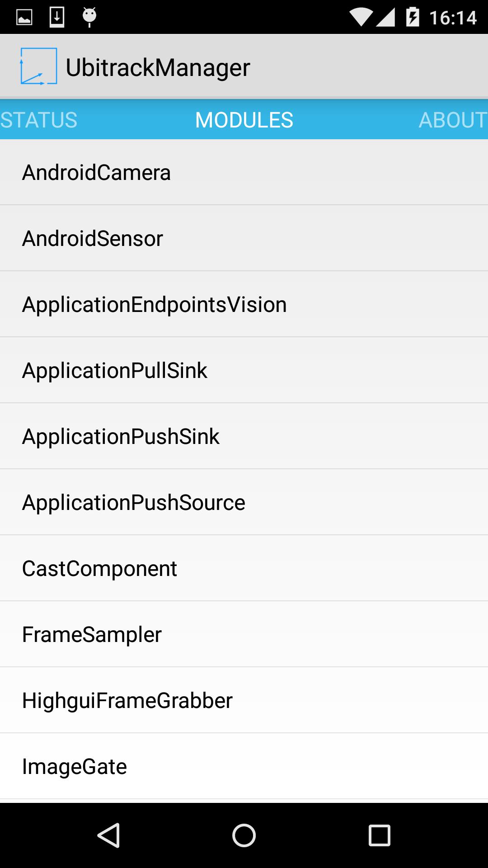Tap the UbitrackManager app logo icon

pyautogui.click(x=38, y=66)
